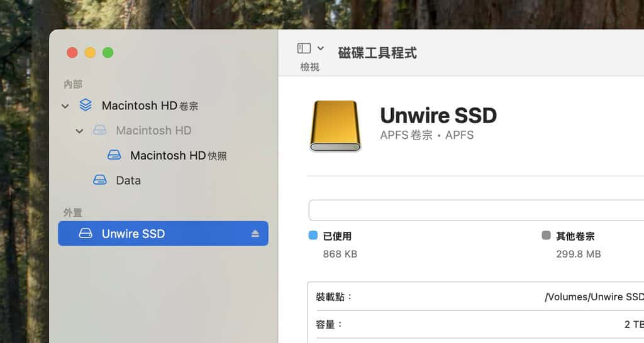
Task: Click the green full-screen window button
Action: [x=108, y=53]
